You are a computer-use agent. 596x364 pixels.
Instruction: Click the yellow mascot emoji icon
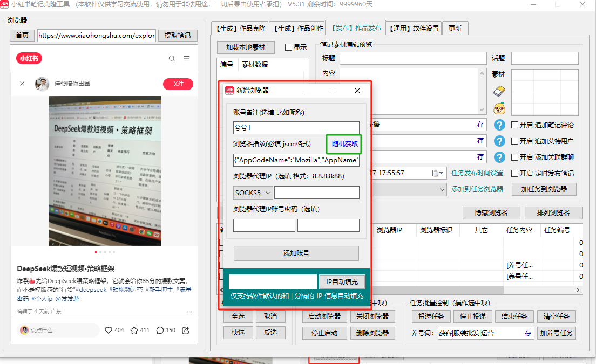pyautogui.click(x=499, y=108)
